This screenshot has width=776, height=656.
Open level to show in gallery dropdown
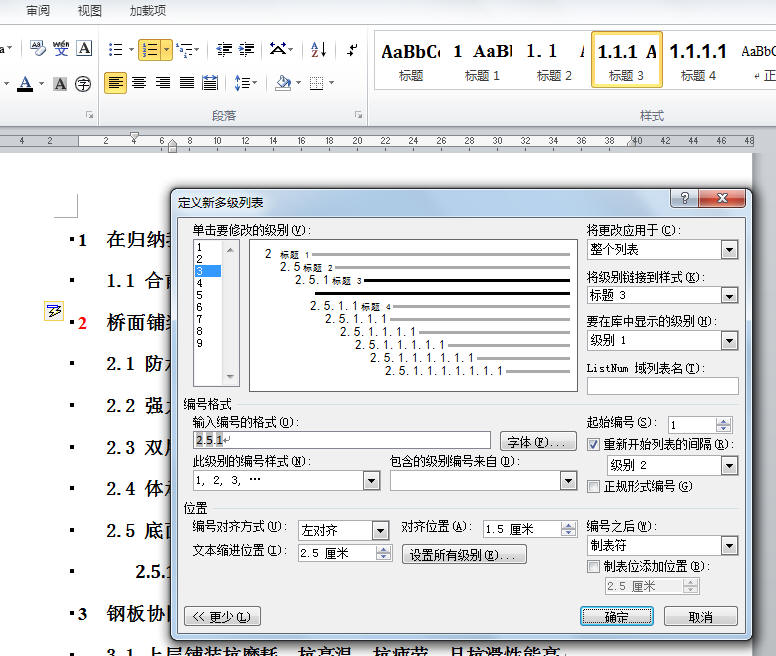(x=728, y=341)
